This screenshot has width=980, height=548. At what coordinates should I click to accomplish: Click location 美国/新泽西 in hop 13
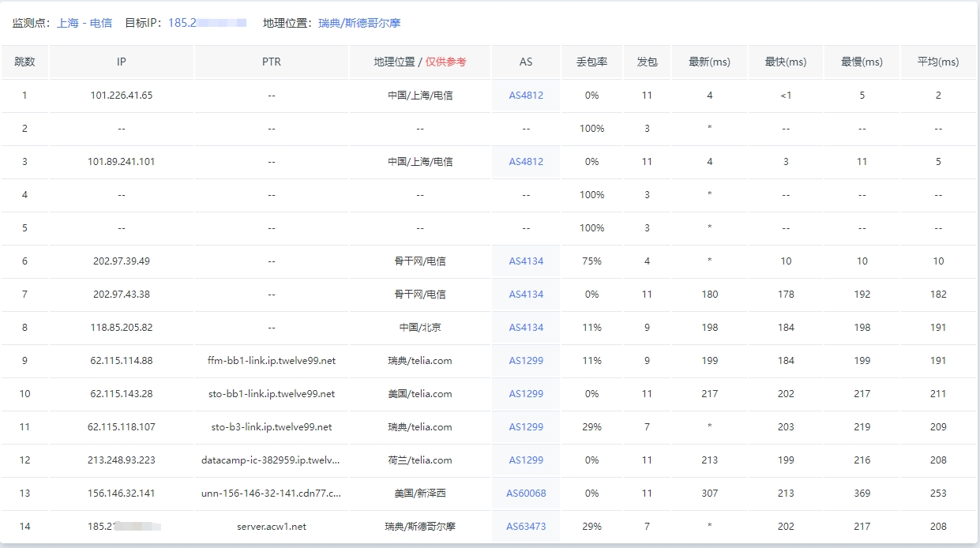click(x=420, y=494)
